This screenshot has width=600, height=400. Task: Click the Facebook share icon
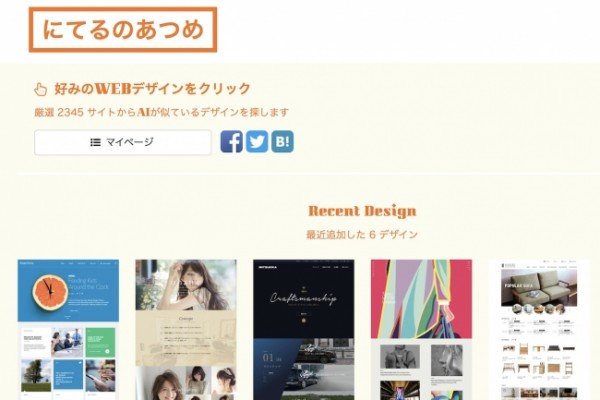232,142
